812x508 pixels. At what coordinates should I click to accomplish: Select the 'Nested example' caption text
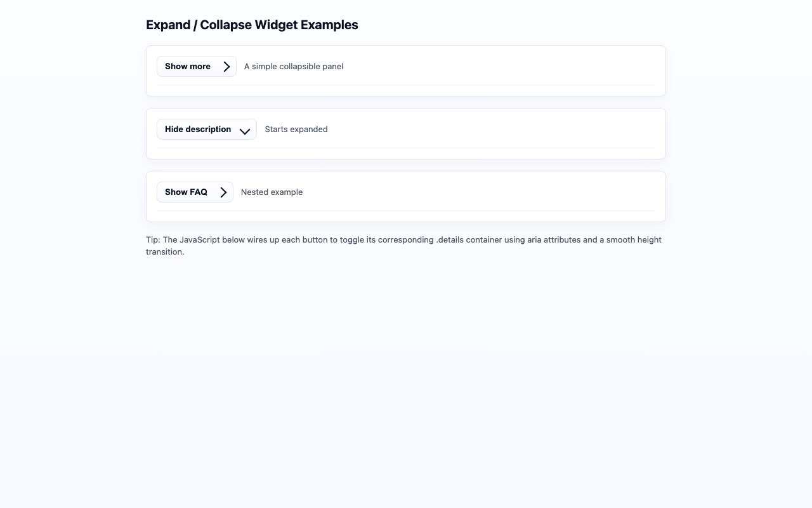(x=272, y=192)
